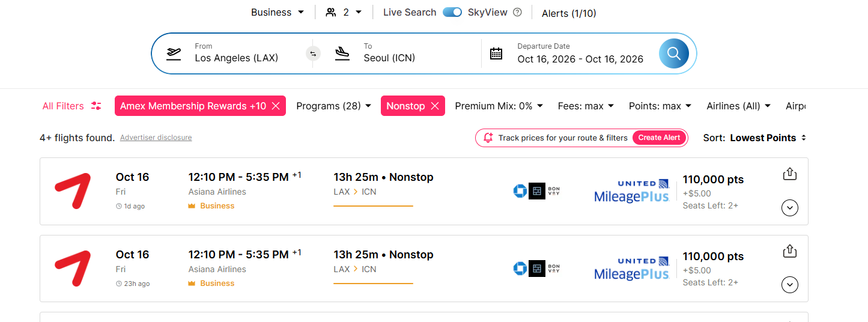Open the Programs (28) filter dropdown
The height and width of the screenshot is (322, 868).
(x=333, y=106)
